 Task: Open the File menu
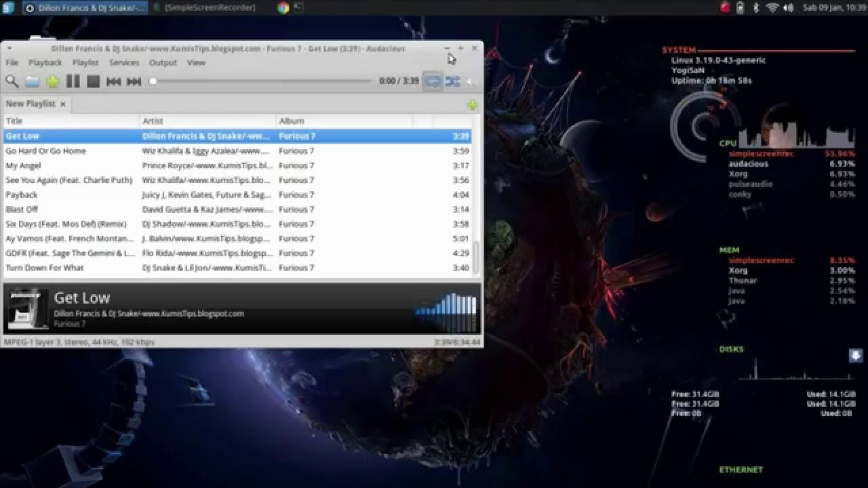[x=12, y=62]
